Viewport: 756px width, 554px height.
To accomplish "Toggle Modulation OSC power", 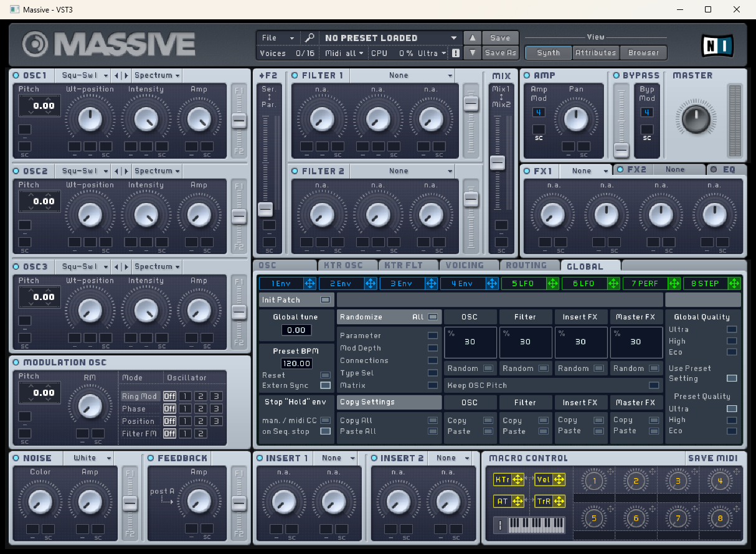I will coord(16,362).
